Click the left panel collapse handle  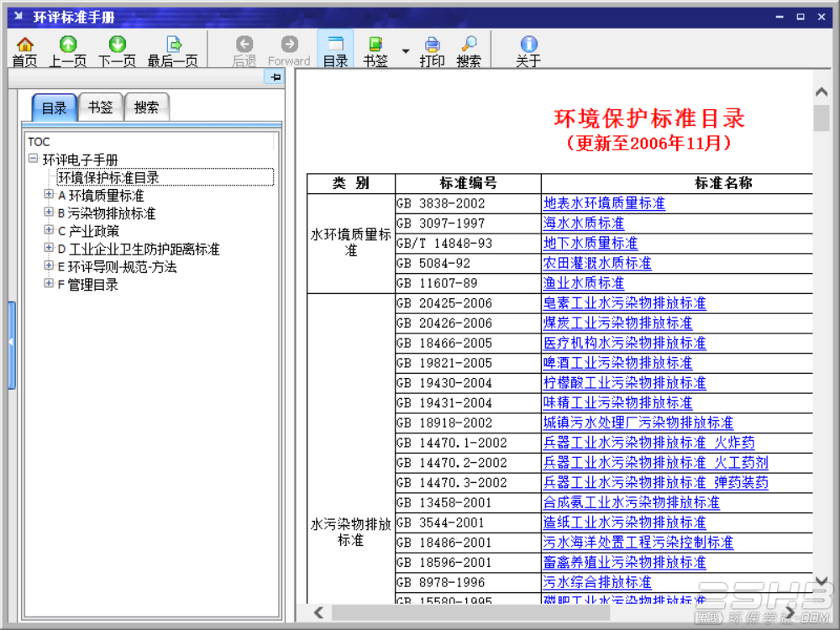(x=11, y=344)
